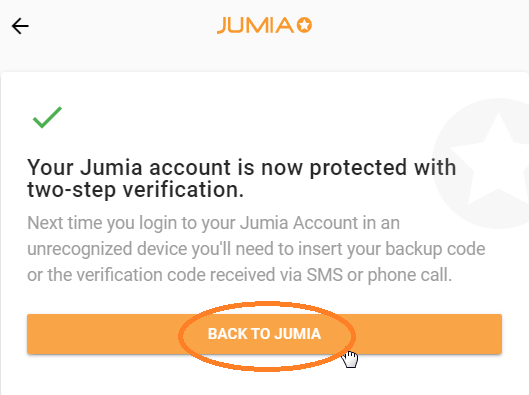The height and width of the screenshot is (395, 529).
Task: Click the word 'protected' in the heading
Action: (358, 168)
